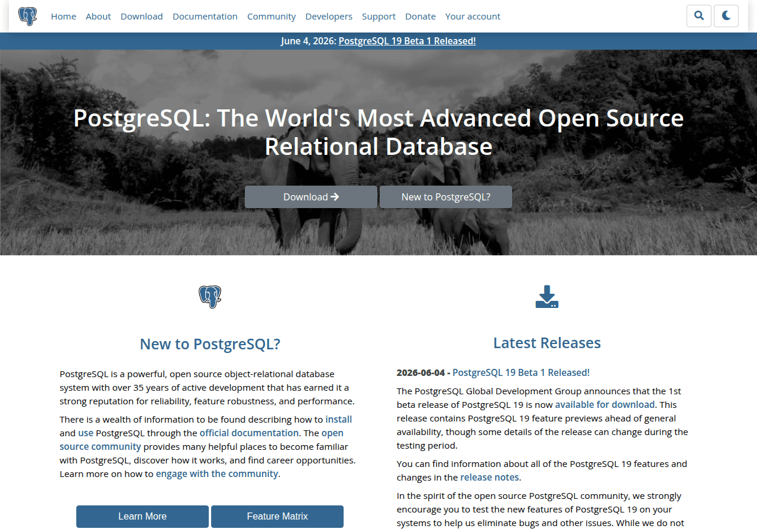Viewport: 757px width, 532px height.
Task: Click the blue elephant icon above New to PostgreSQL
Action: click(210, 297)
